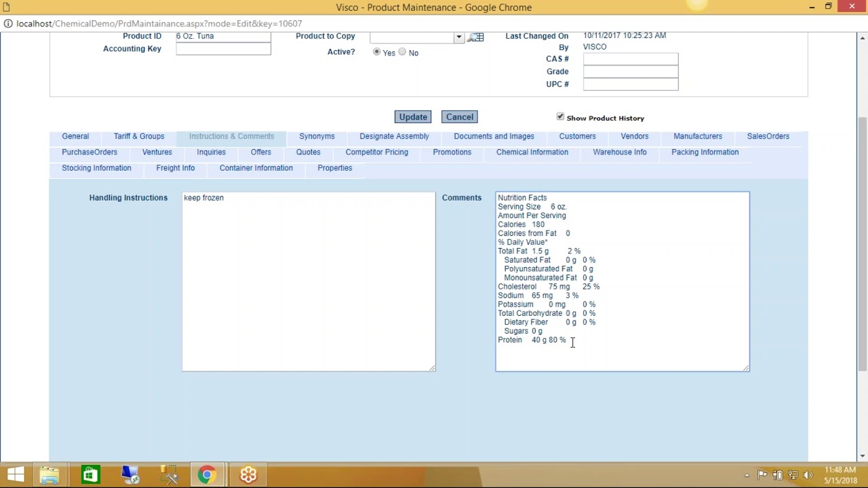
Task: Click the Chrome icon in the taskbar
Action: coord(208,475)
